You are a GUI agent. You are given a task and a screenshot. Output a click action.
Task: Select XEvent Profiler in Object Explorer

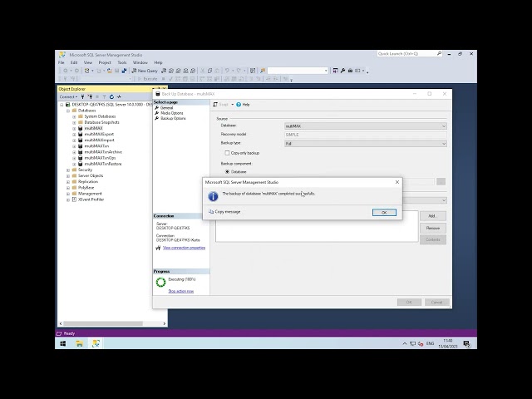(x=91, y=199)
